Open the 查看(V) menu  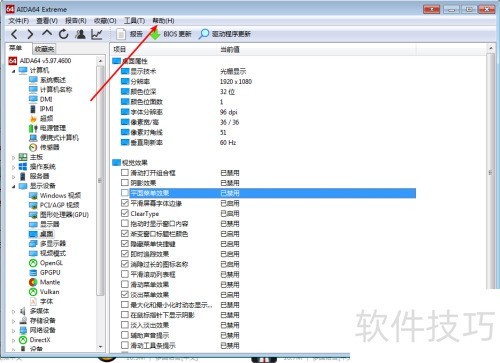[47, 21]
